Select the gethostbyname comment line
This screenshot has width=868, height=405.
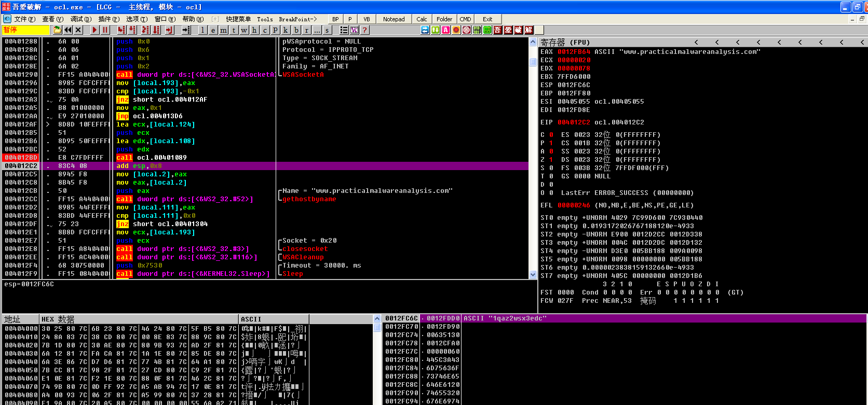[309, 199]
